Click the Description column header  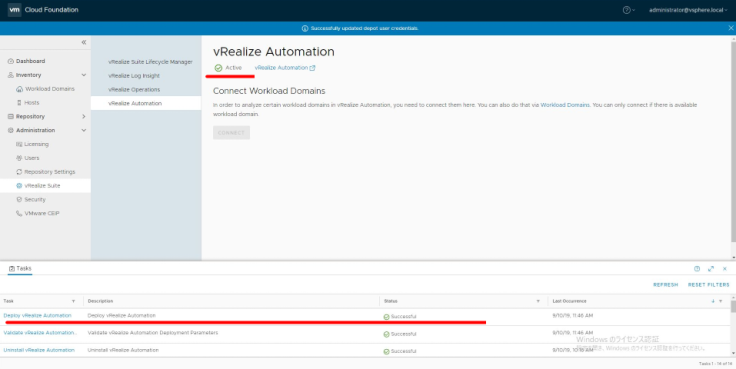[x=100, y=301]
